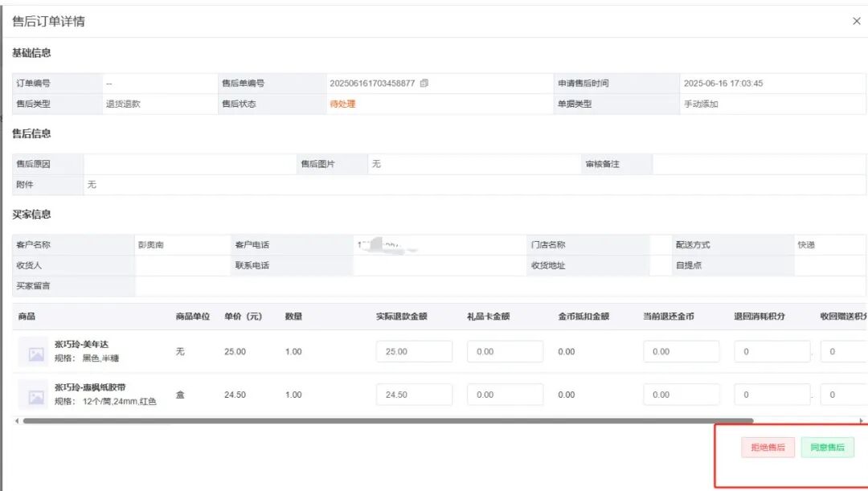868x491 pixels.
Task: Click the 同意售后 button
Action: [827, 448]
